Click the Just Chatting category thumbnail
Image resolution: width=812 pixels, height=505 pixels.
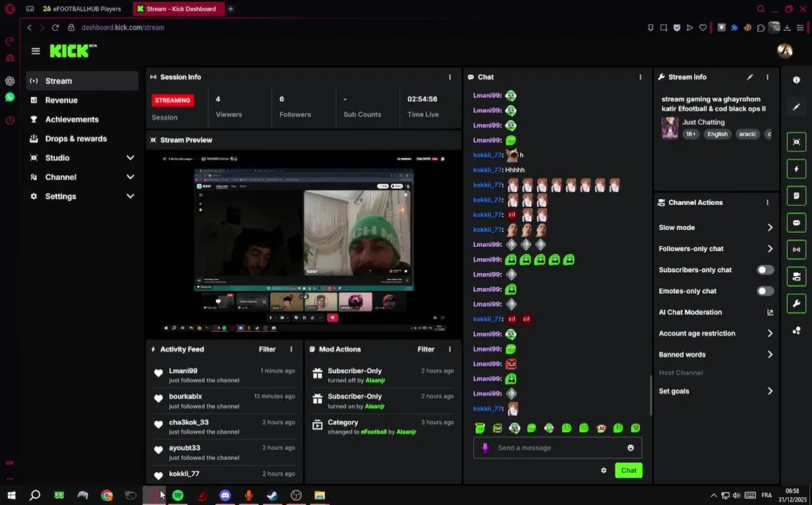670,128
